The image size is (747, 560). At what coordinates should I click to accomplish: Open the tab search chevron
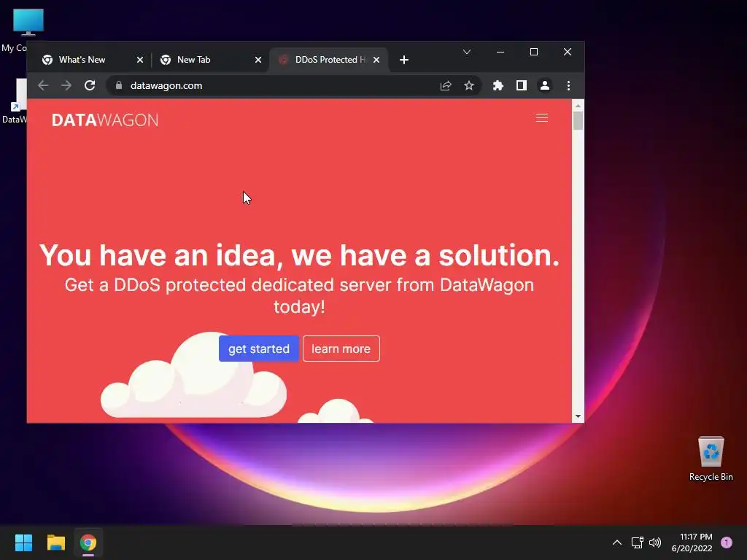467,52
